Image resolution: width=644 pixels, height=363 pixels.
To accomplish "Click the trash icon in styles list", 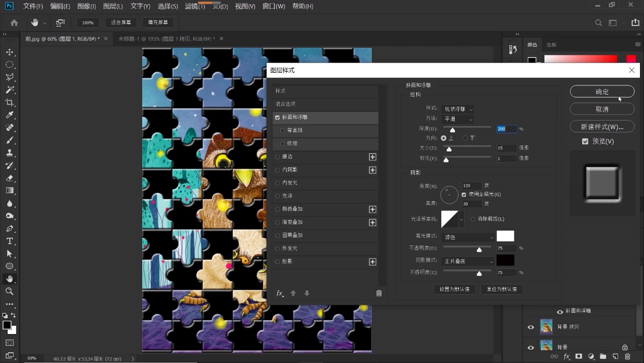I will pos(379,293).
